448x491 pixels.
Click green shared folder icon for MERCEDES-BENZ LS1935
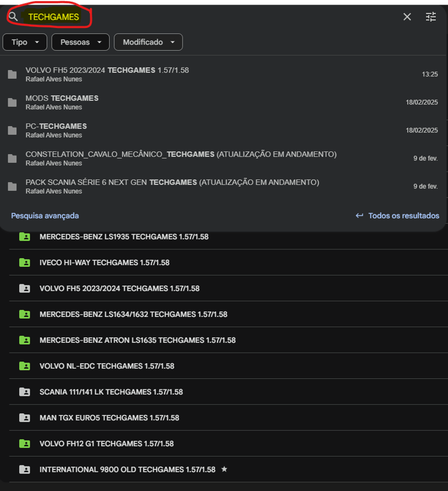(24, 236)
